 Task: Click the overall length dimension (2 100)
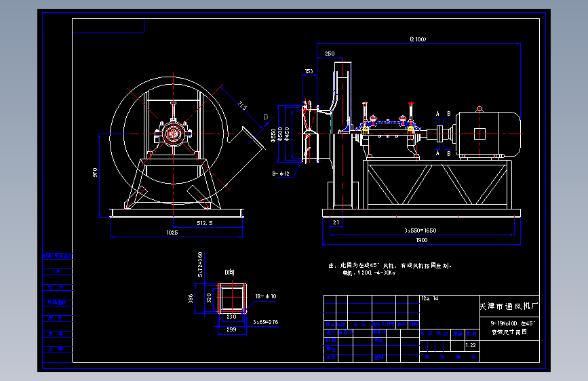[418, 39]
